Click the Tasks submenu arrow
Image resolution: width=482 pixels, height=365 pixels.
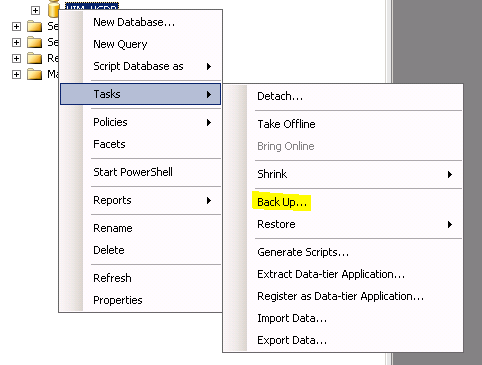pyautogui.click(x=209, y=94)
